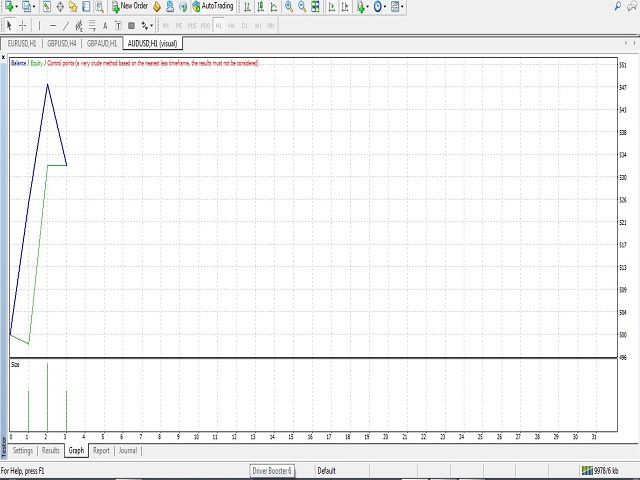Switch chart to candlesticks icon

point(259,6)
